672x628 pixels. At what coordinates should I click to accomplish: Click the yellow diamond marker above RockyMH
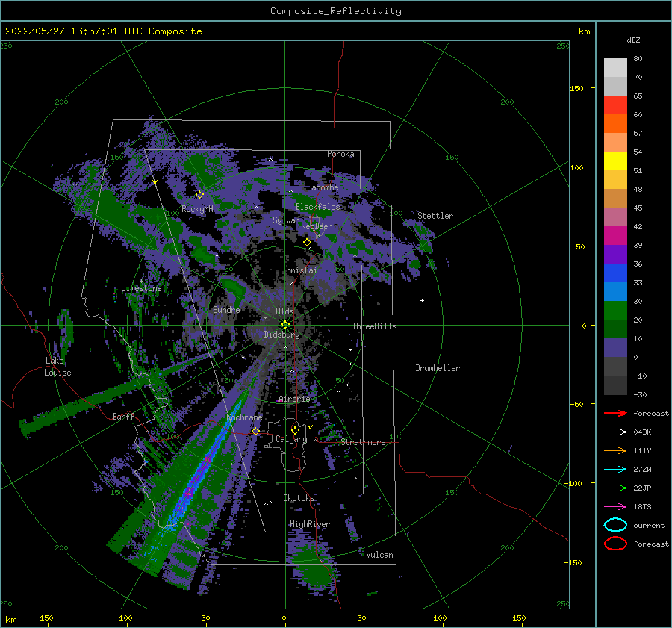point(199,195)
